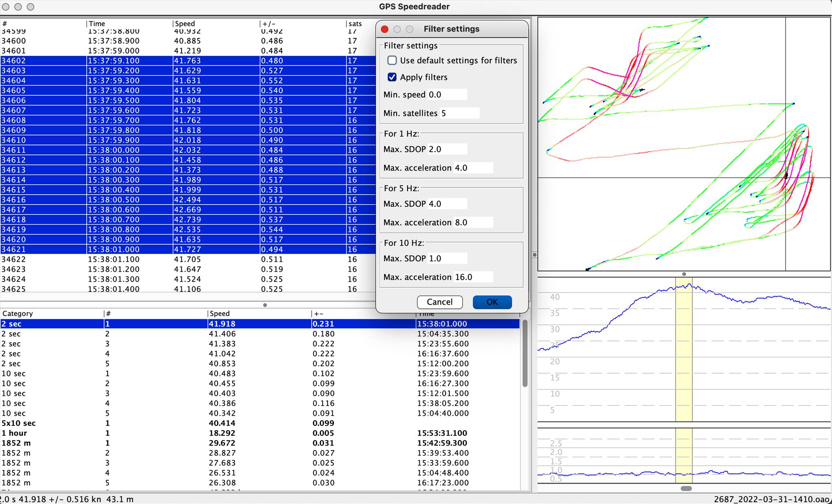Screen dimensions: 832x504
Task: Edit 10 Hz Max. SDOP field
Action: [x=447, y=258]
